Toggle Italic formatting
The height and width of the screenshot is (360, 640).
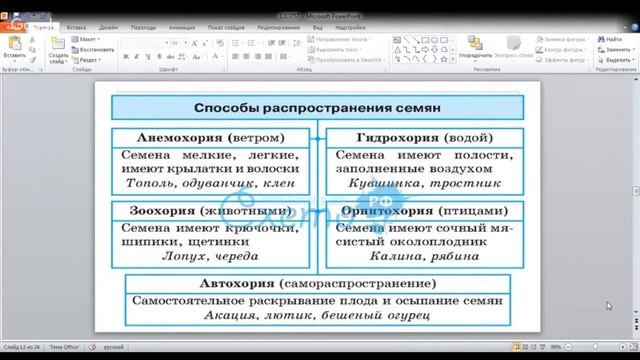(137, 57)
